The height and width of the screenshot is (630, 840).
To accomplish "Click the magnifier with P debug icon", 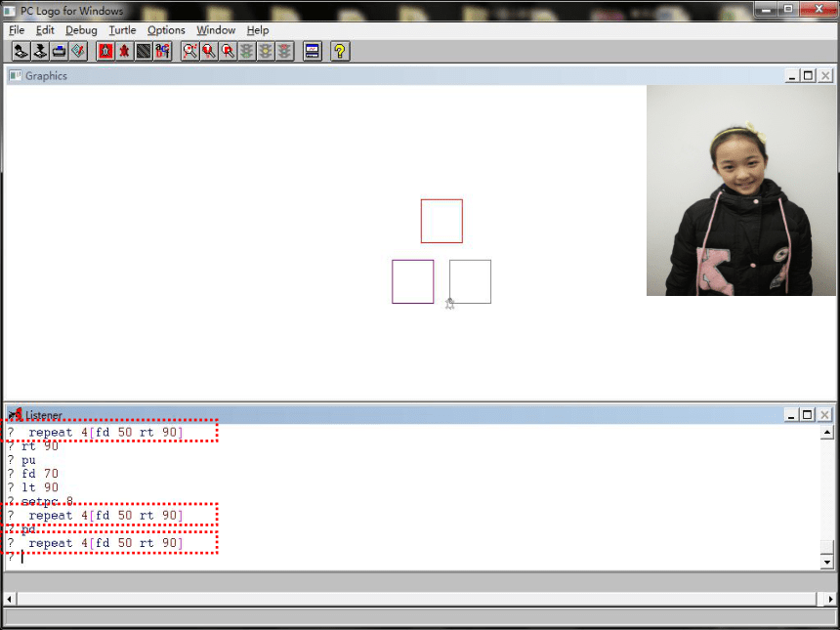I will coord(229,52).
